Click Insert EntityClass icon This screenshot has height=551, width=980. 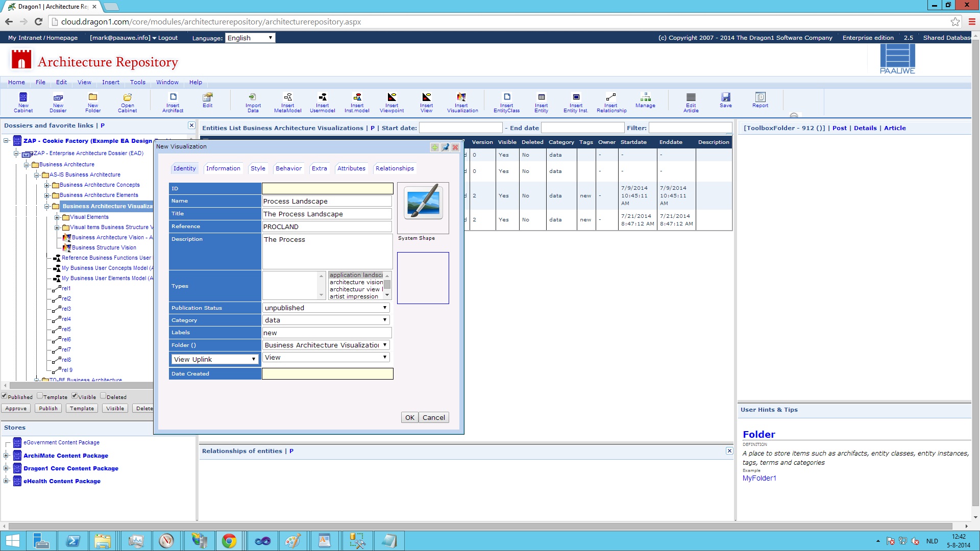click(507, 103)
